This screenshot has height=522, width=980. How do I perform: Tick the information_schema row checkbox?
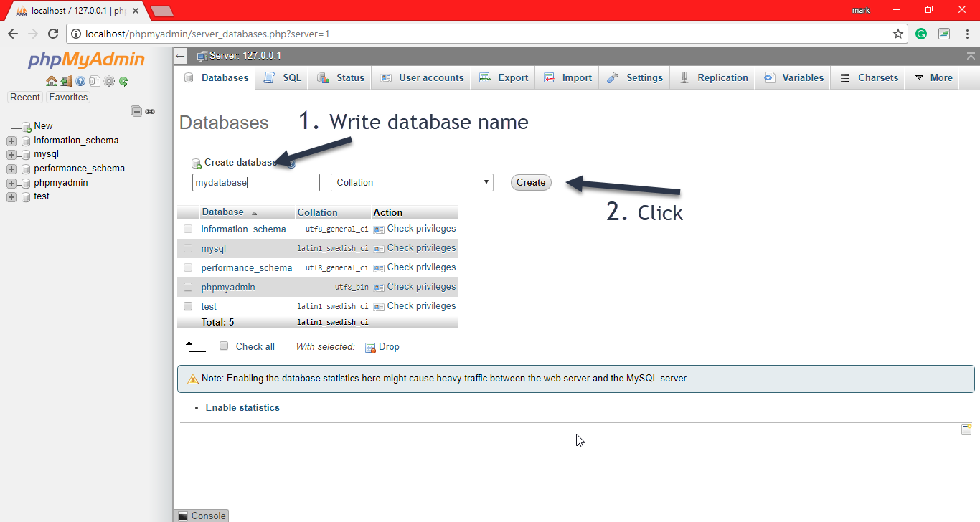click(x=188, y=229)
